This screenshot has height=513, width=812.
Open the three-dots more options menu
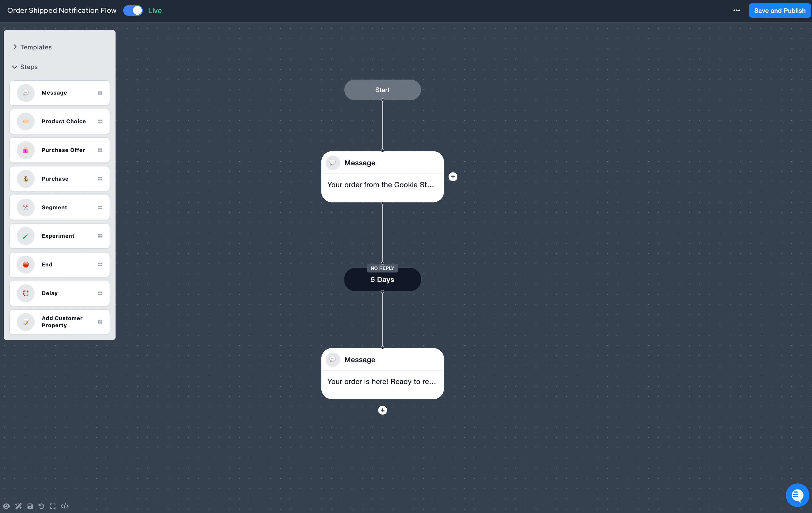pyautogui.click(x=736, y=11)
